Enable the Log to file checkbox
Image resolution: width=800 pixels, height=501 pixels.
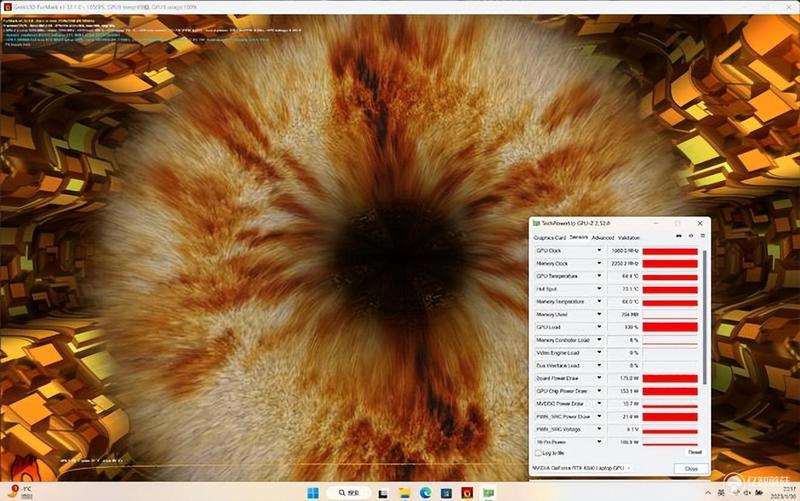click(x=538, y=453)
